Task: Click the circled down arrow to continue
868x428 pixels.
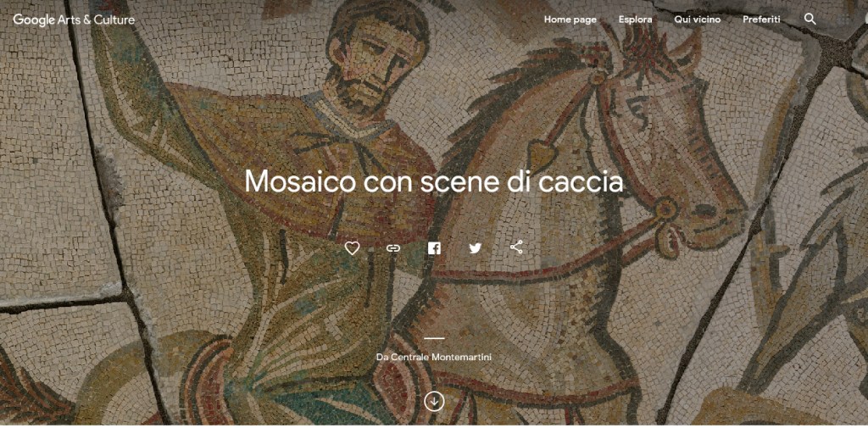Action: 434,401
